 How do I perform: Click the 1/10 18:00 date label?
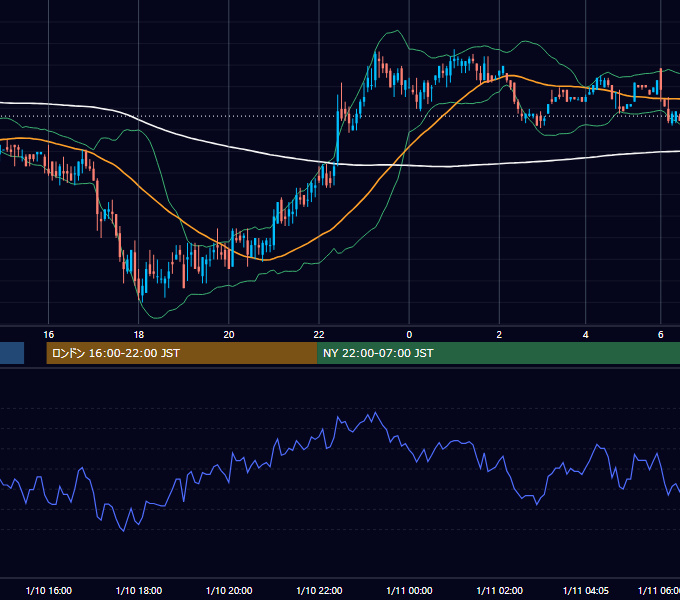(x=139, y=590)
